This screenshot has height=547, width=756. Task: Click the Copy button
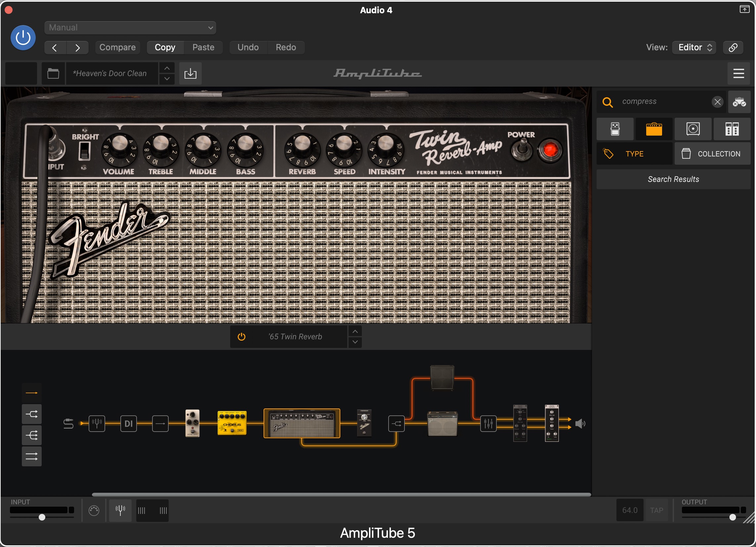coord(165,47)
